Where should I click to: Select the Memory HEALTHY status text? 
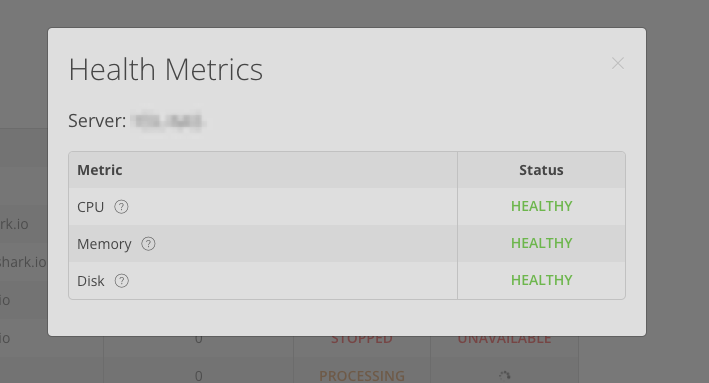click(x=541, y=243)
